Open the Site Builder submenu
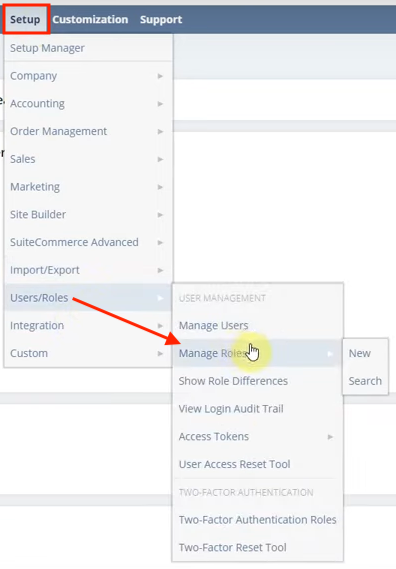Screen dimensions: 396x569 (x=89, y=215)
